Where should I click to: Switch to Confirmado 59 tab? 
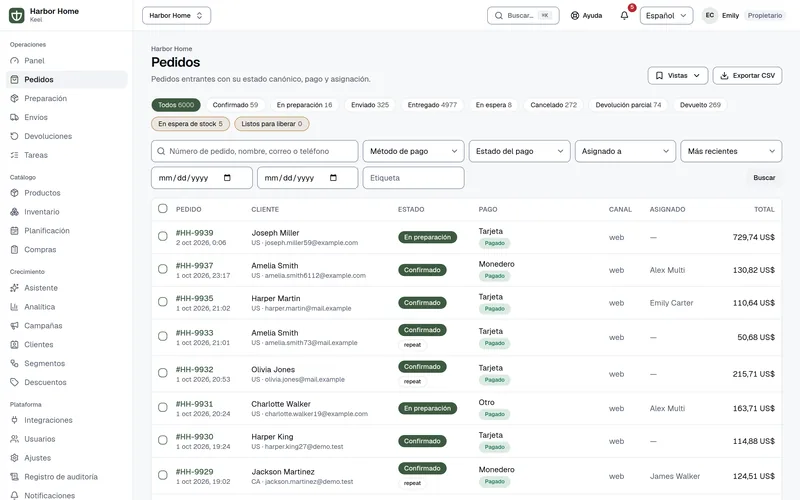[235, 105]
